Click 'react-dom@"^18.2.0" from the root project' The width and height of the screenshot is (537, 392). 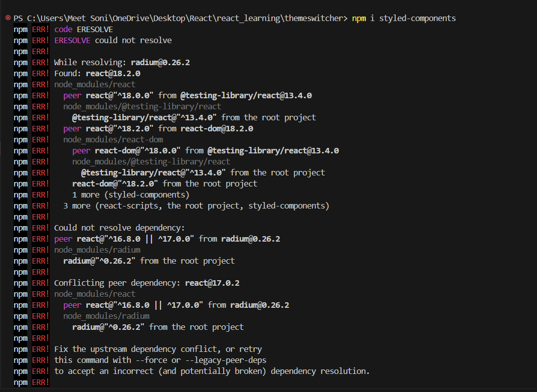[165, 184]
